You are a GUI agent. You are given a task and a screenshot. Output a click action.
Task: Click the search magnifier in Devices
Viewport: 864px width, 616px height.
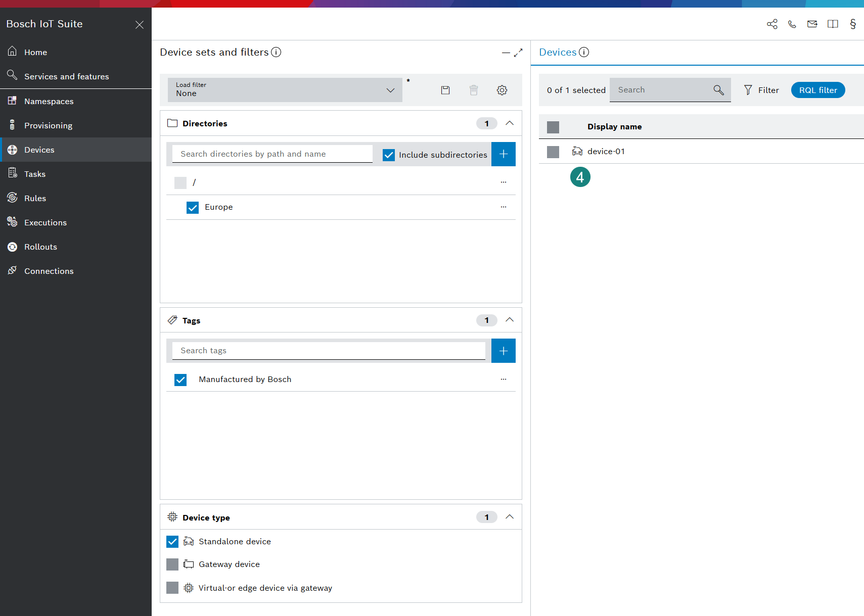tap(718, 90)
